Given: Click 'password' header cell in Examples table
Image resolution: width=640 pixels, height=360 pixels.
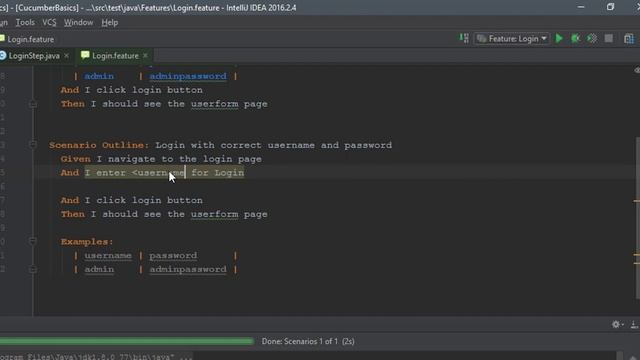Looking at the screenshot, I should pos(173,256).
